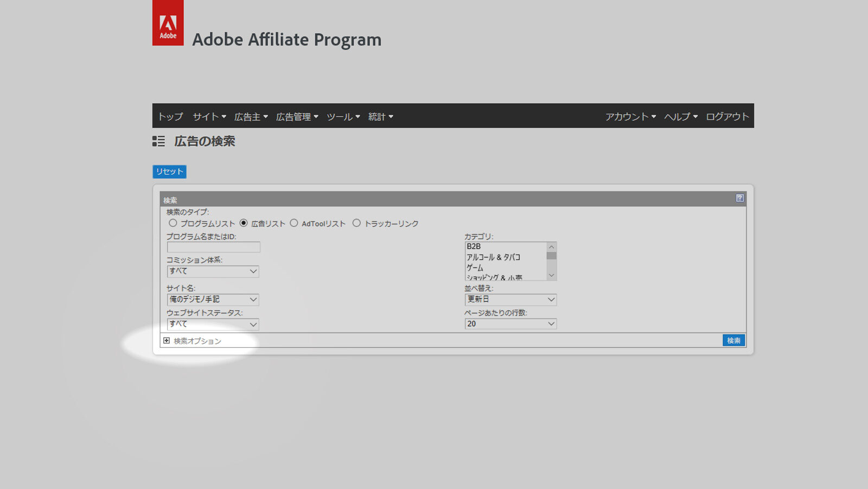Click category list scroll up arrow

551,247
